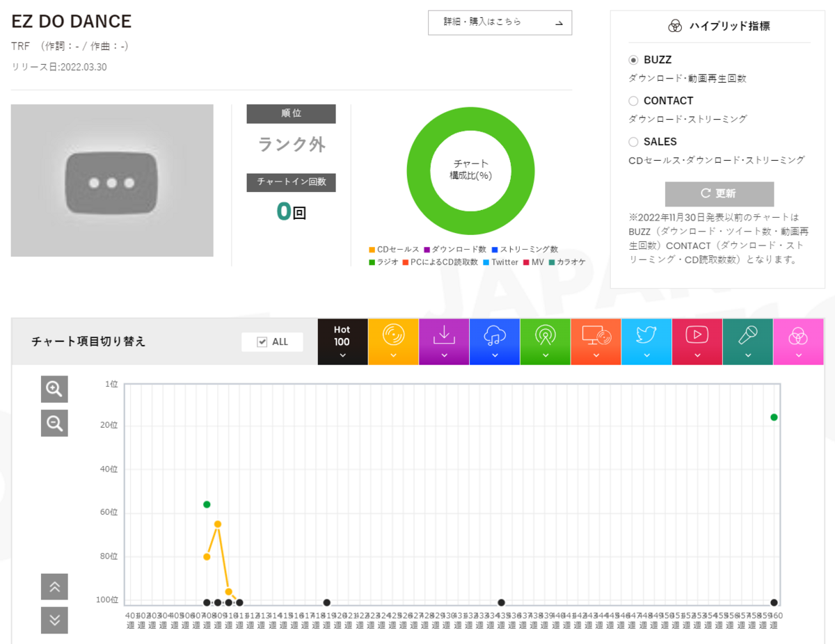Screen dimensions: 835x644
Task: Click the カラオケ legend label
Action: click(x=571, y=262)
